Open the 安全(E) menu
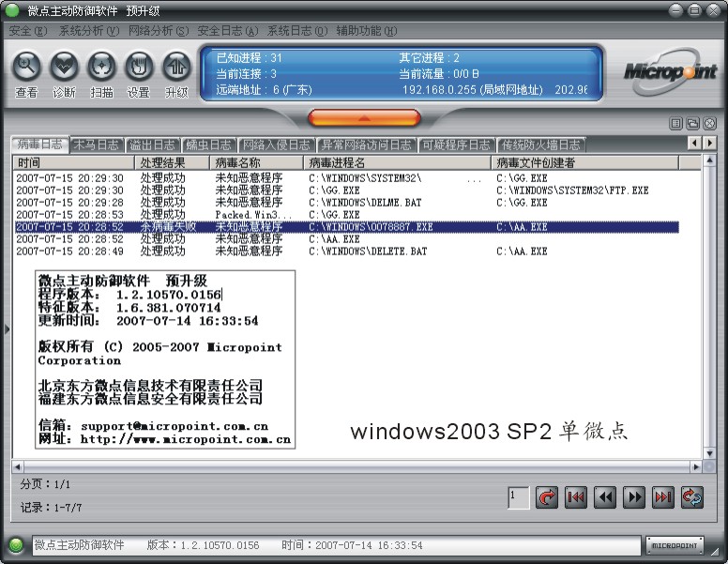This screenshot has height=564, width=728. (28, 31)
